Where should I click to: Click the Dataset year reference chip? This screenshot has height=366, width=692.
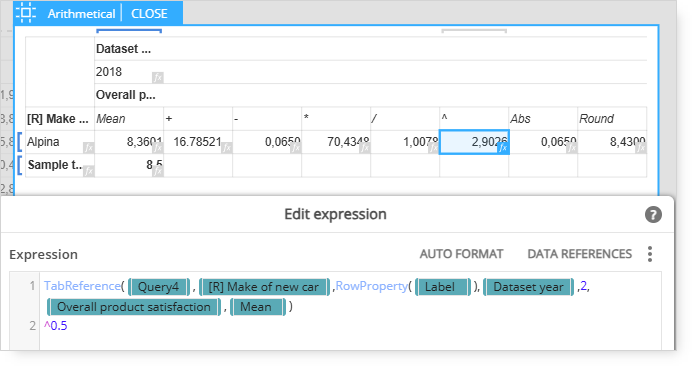tap(528, 287)
